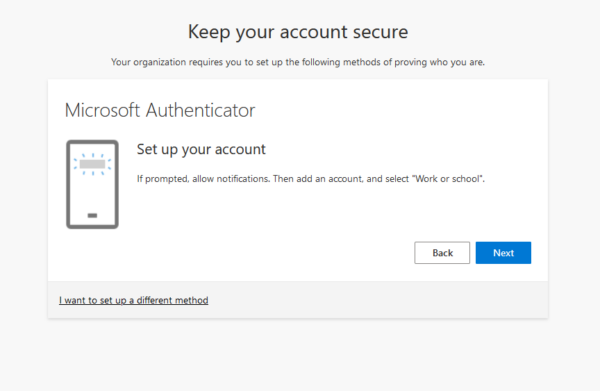Click the word "Authenticator" in card title
Viewport: 600px width, 391px height.
[x=201, y=110]
